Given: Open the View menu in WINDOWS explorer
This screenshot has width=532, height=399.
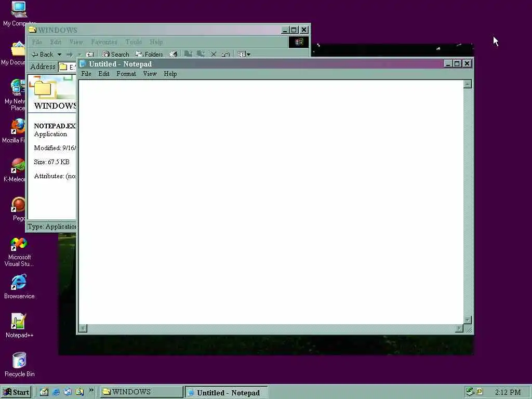Looking at the screenshot, I should (76, 42).
